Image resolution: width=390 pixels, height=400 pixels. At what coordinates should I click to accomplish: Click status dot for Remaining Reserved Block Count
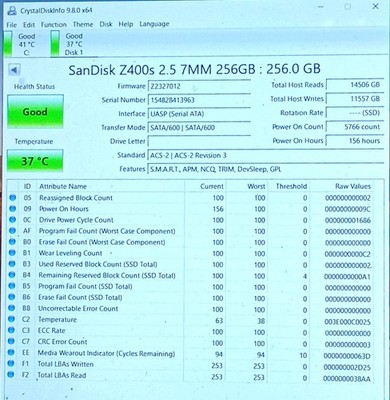point(12,275)
